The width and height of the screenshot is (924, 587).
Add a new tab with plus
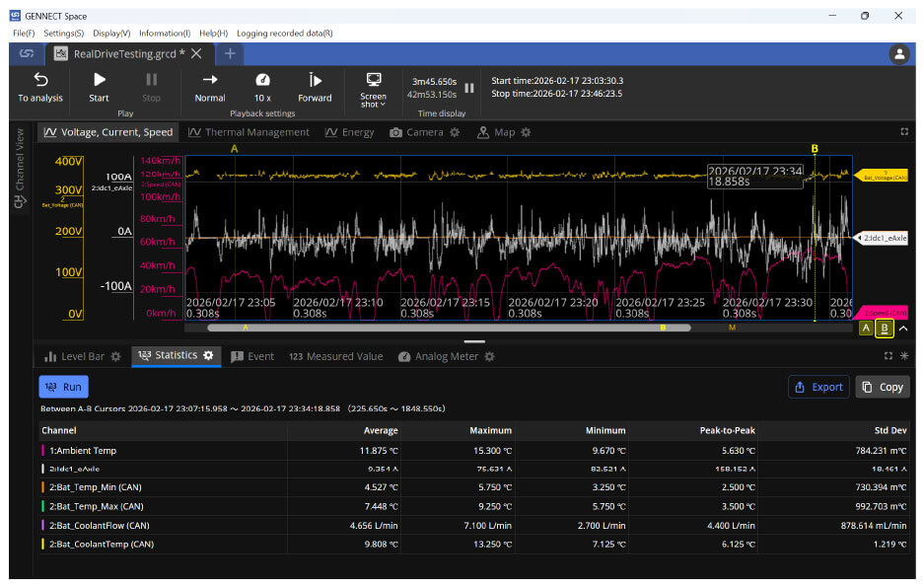(x=230, y=53)
